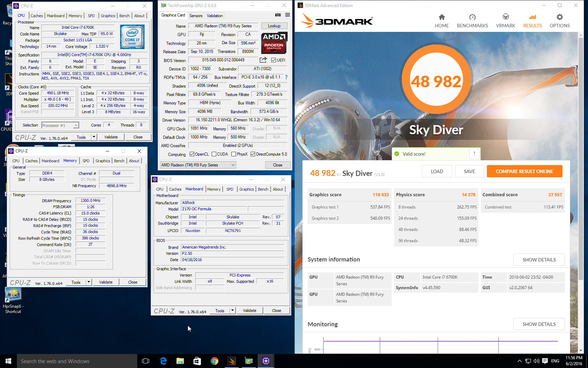Viewport: 588px width, 368px height.
Task: Expand Tools arrow in CPU-Z CPU window
Action: point(94,137)
